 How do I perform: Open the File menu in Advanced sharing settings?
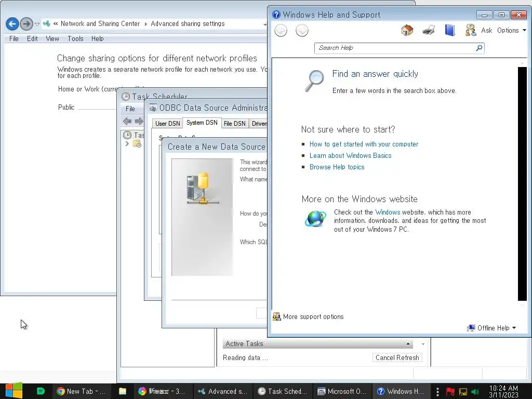[x=14, y=38]
